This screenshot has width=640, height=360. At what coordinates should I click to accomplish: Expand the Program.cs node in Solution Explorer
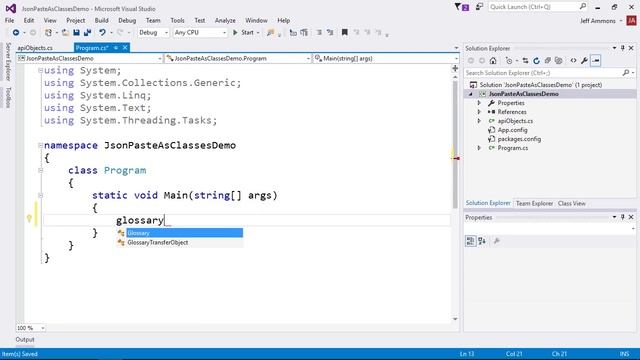[x=479, y=148]
